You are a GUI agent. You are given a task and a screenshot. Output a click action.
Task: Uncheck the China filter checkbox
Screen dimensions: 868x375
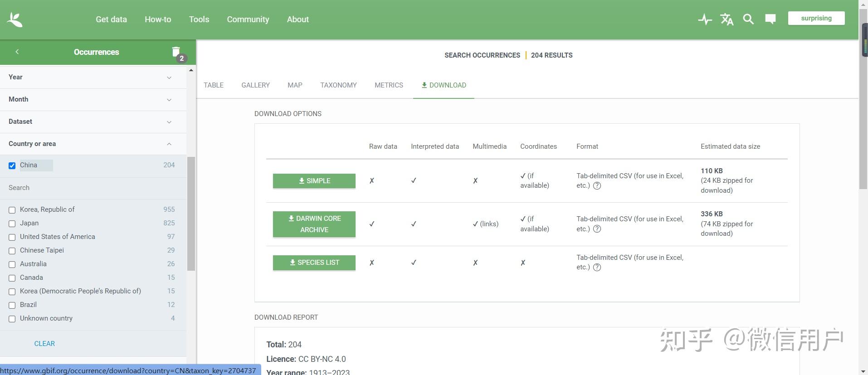(x=12, y=166)
